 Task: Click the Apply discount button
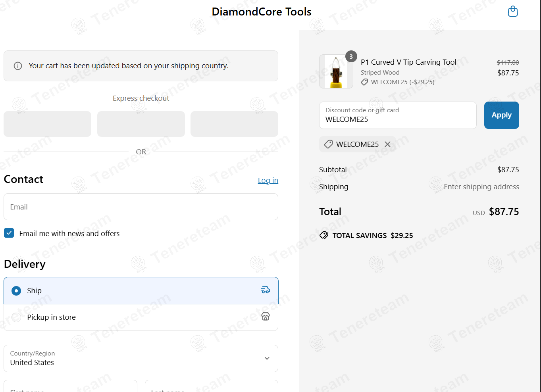(501, 115)
